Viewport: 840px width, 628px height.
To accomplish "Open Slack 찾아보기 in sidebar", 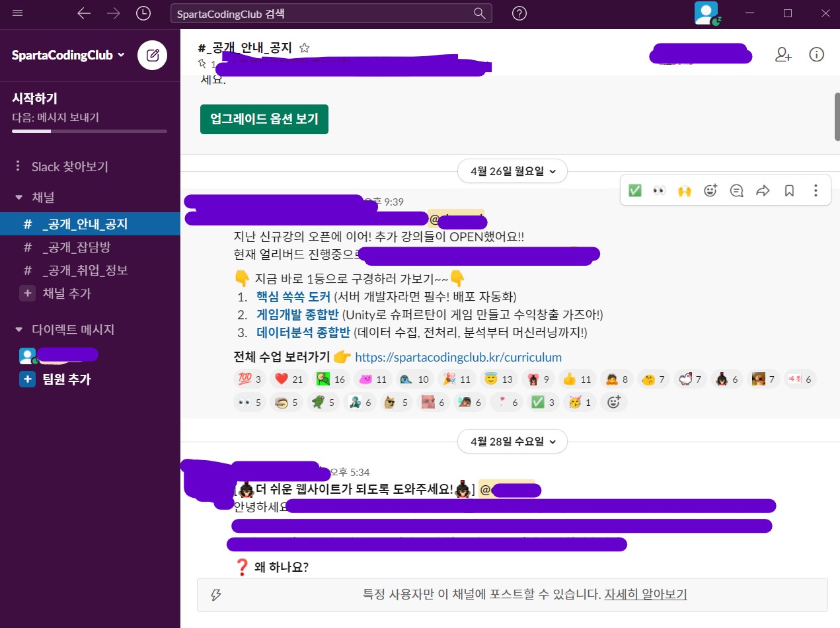I will click(70, 166).
